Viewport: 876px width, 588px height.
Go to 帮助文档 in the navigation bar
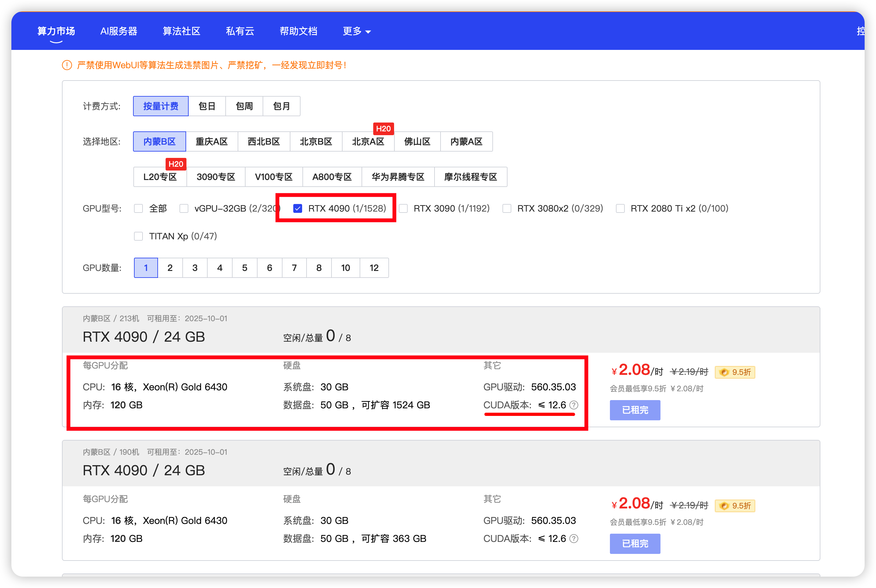(298, 31)
